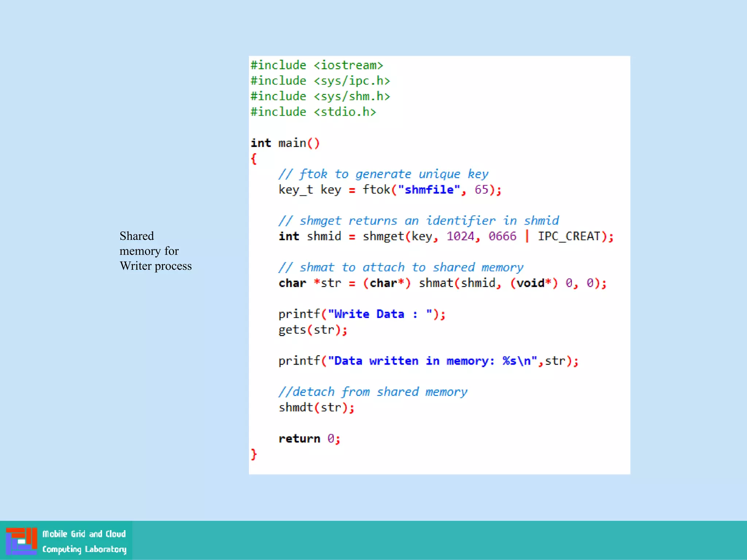747x560 pixels.
Task: Click the shmat attach comment line
Action: coord(400,267)
